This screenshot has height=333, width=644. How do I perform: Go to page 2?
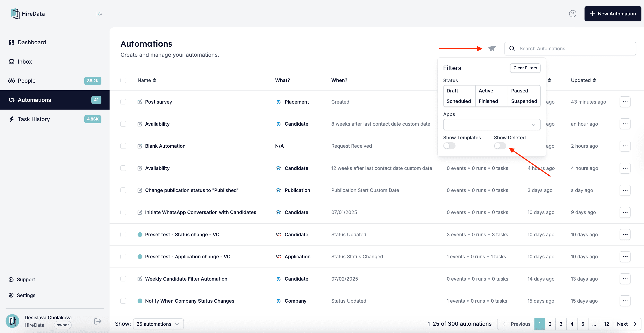(550, 324)
